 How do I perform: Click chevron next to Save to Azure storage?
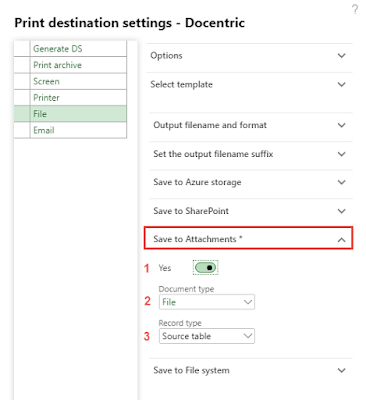[x=341, y=182]
